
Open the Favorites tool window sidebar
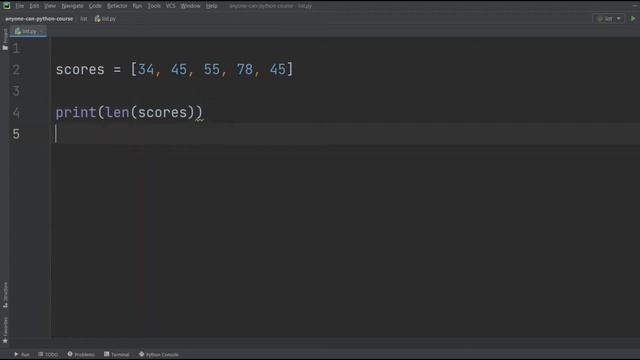[5, 330]
